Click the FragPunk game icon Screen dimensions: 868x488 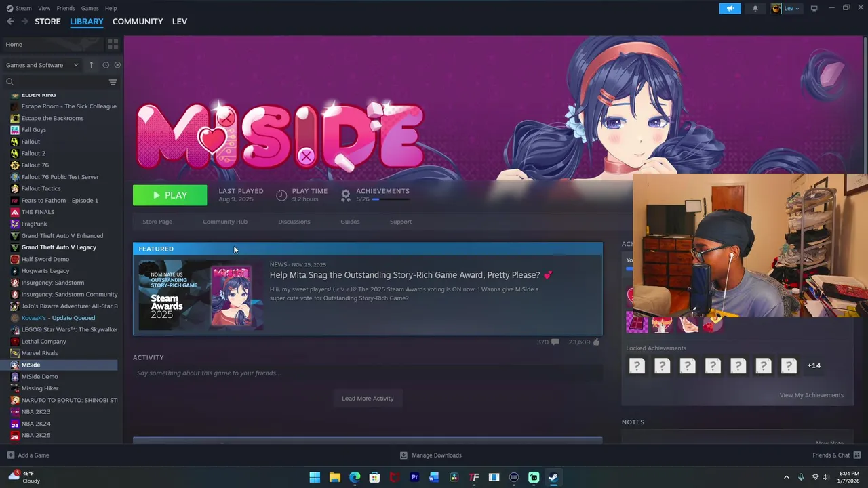[x=14, y=224]
